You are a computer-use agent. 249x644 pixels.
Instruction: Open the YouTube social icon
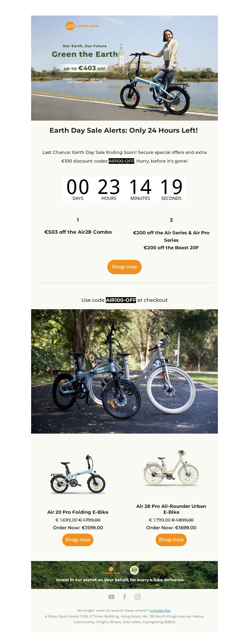tap(111, 597)
